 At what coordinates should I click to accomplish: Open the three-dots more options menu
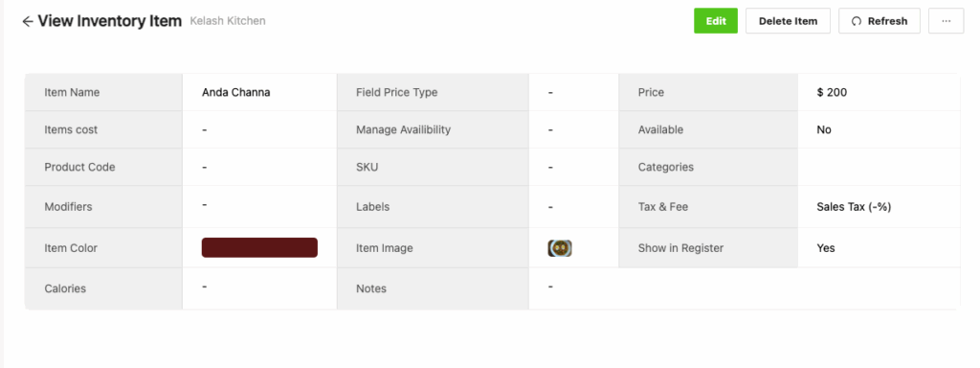click(x=946, y=21)
